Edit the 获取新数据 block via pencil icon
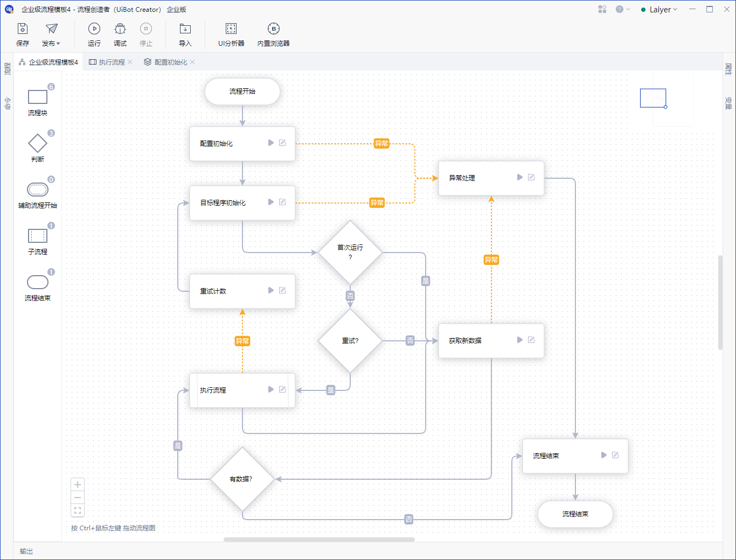 [x=531, y=340]
